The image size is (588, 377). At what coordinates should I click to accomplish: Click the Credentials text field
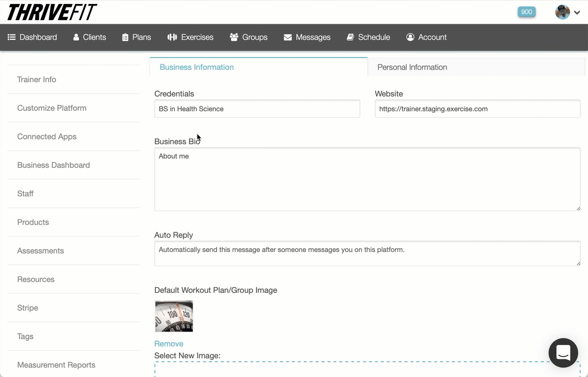(257, 109)
